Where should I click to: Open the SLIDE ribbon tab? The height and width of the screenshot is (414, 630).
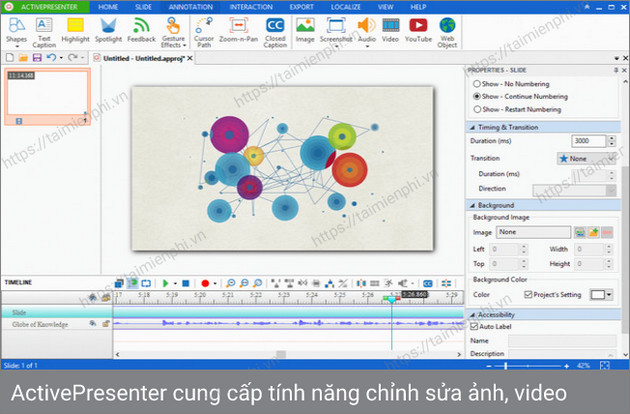coord(143,7)
